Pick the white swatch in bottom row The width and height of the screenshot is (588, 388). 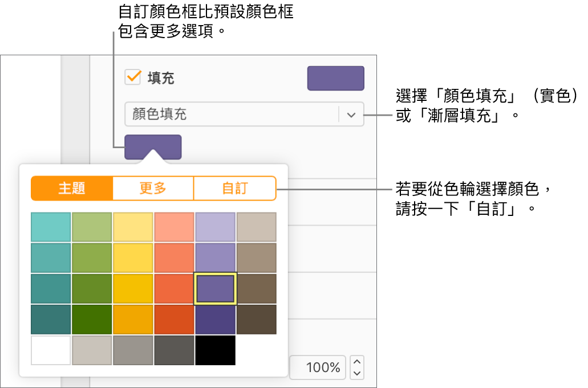tap(51, 350)
